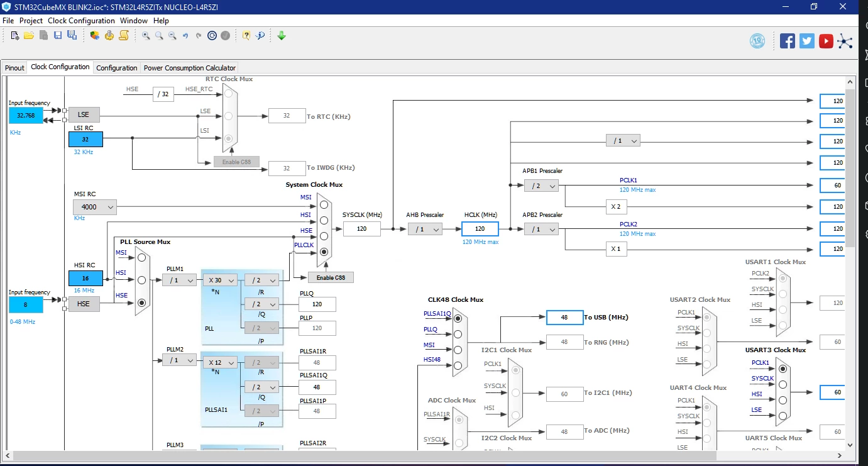
Task: Click the Enable CSS button under System Clock Mux
Action: pyautogui.click(x=331, y=277)
